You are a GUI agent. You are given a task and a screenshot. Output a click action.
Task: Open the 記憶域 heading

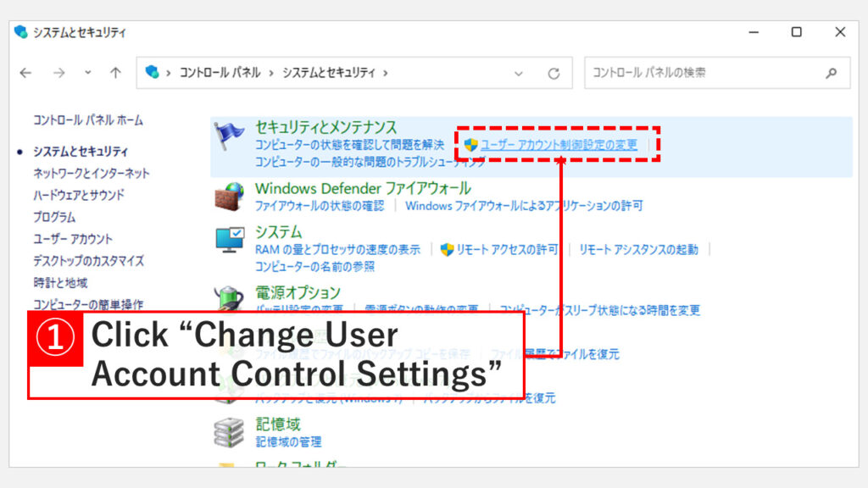click(278, 424)
